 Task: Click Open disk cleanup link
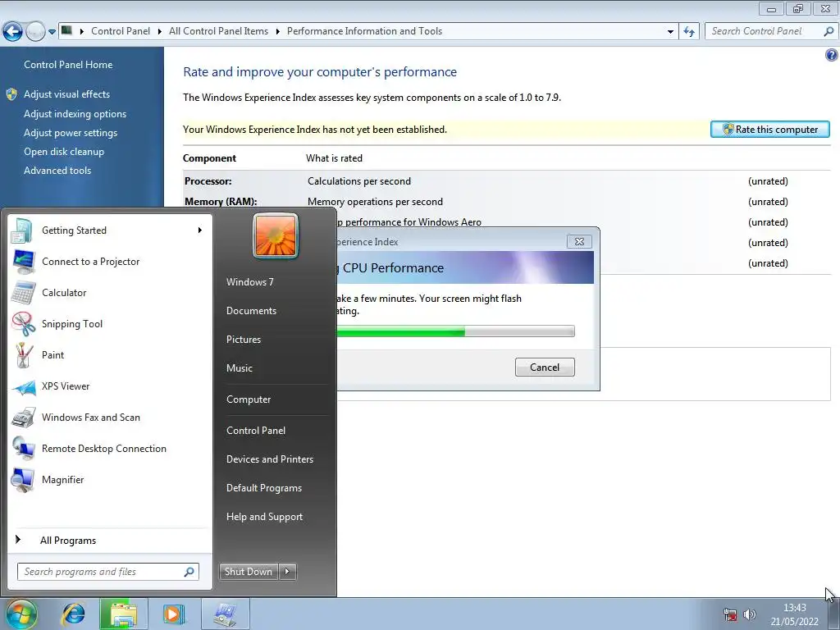point(64,152)
